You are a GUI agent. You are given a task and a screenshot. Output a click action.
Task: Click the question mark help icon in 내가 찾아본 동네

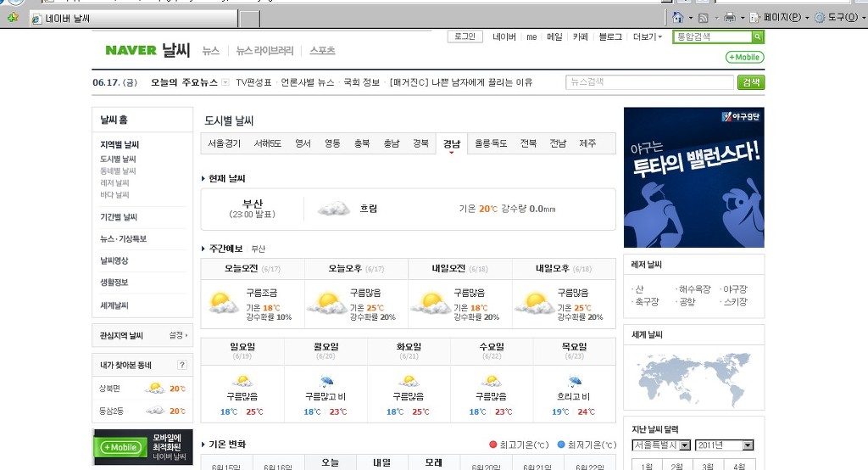pos(181,366)
